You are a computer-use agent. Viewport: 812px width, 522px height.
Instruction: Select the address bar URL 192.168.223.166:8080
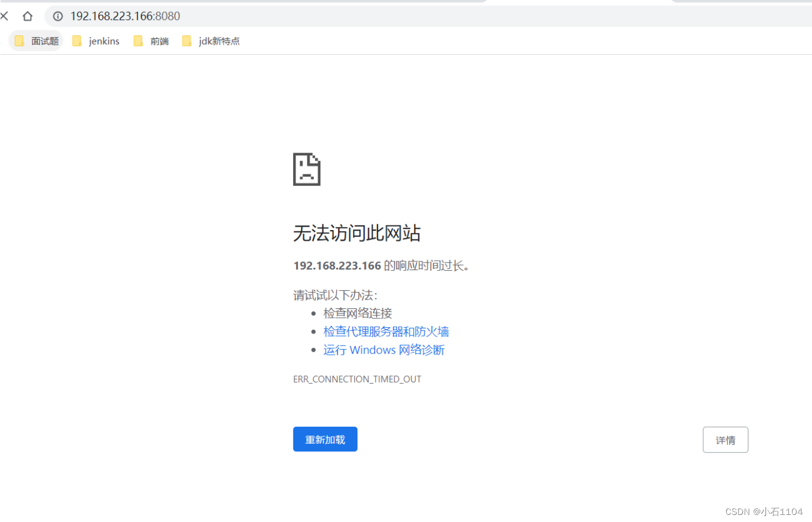125,16
